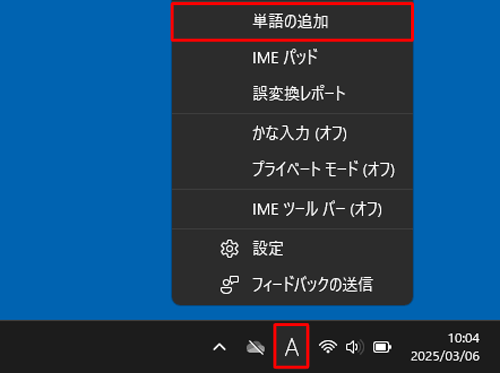Select 単語の追加 from the IME menu
500x373 pixels.
point(292,22)
